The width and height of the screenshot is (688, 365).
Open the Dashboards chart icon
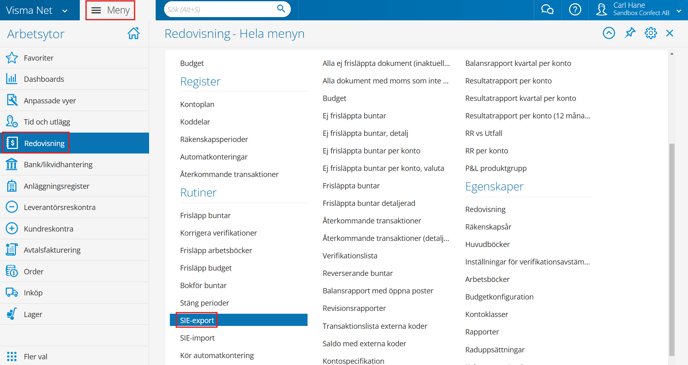tap(12, 79)
